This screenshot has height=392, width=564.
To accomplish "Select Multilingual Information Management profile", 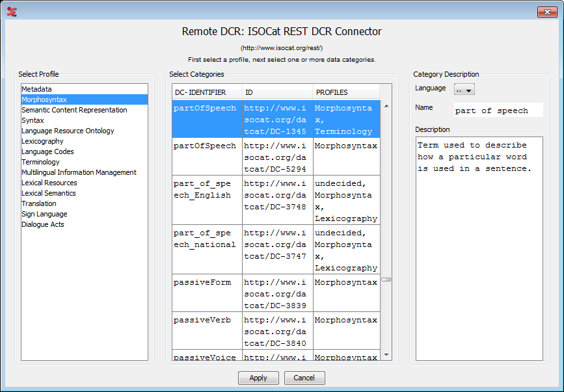I will 84,172.
